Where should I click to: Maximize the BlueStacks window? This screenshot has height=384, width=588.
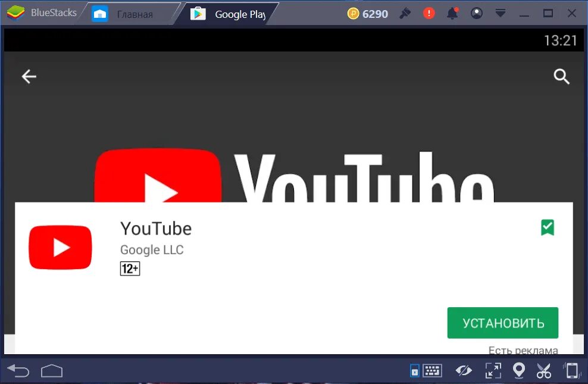point(548,14)
